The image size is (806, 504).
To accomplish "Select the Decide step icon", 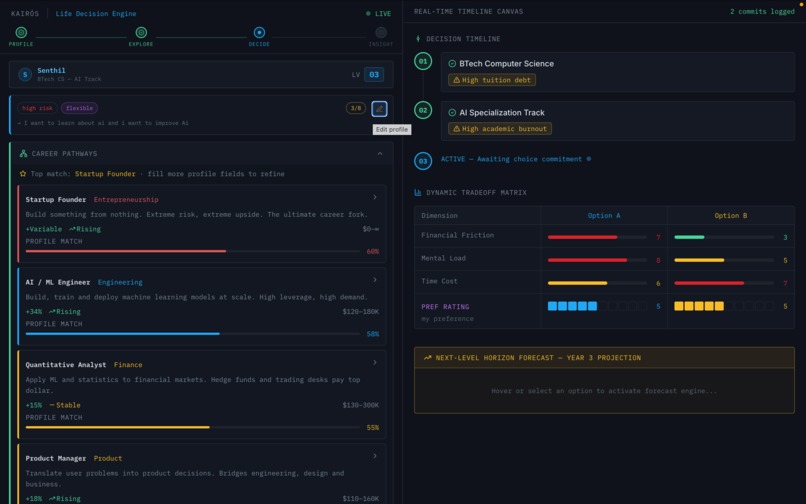I will (259, 32).
